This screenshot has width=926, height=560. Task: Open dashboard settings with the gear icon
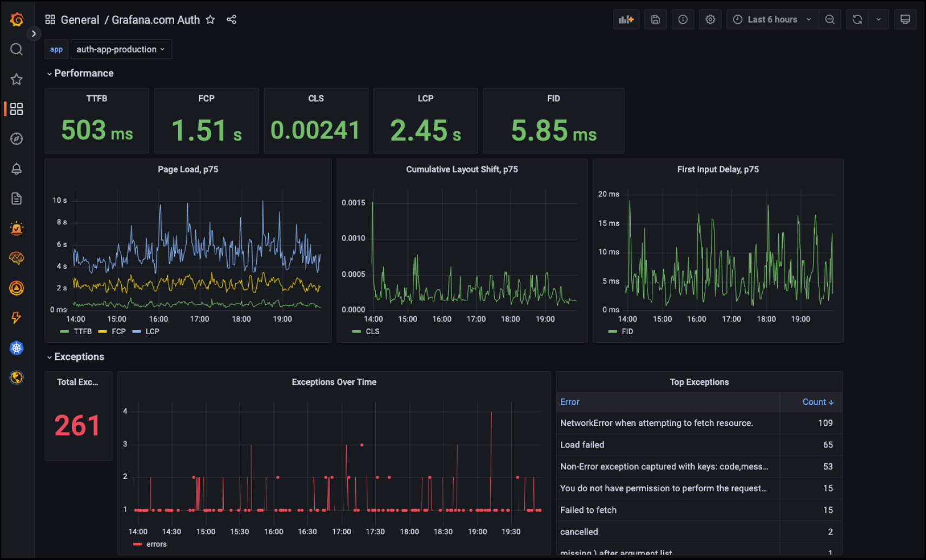pos(710,19)
